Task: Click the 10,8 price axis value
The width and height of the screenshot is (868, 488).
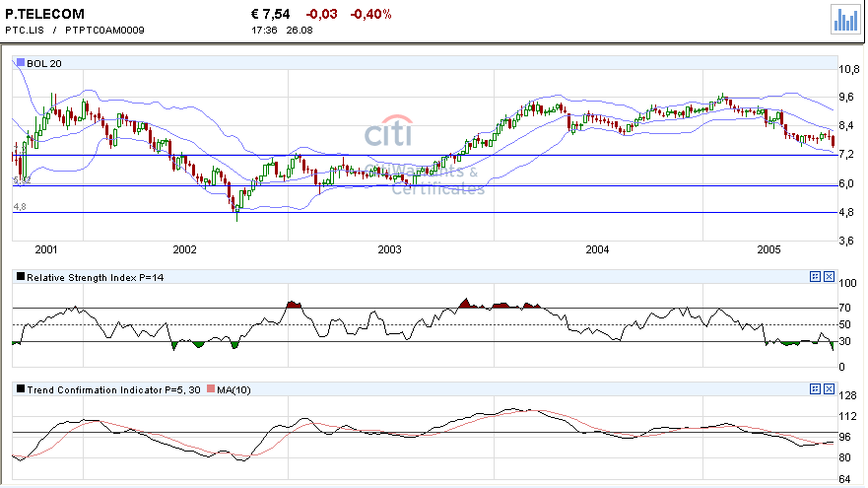Action: click(849, 69)
